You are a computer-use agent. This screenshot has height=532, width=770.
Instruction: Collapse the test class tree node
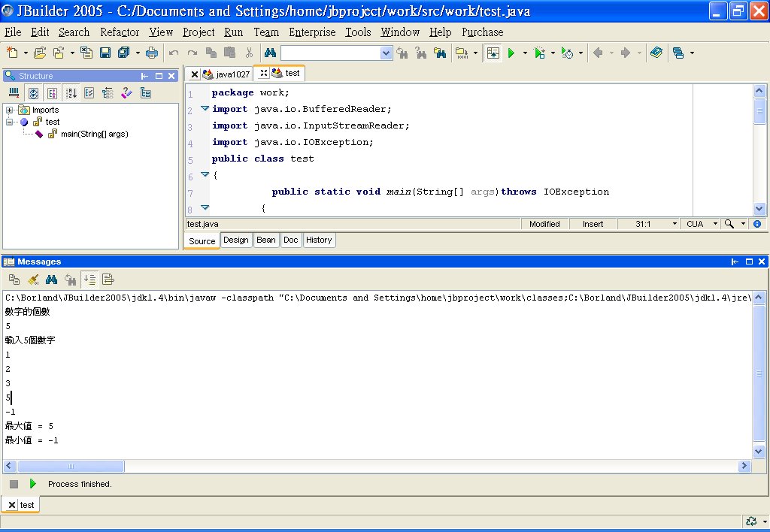tap(9, 122)
